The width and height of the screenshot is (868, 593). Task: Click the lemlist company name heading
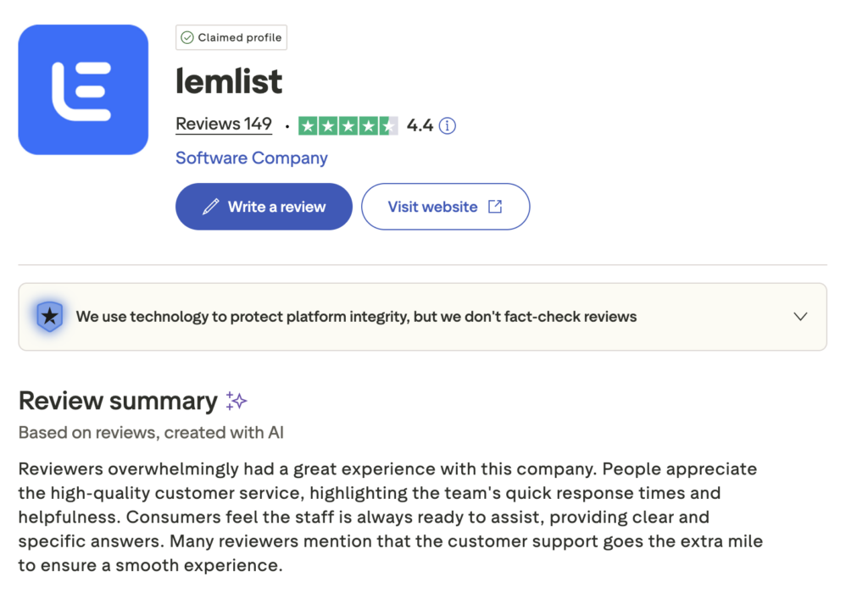229,81
